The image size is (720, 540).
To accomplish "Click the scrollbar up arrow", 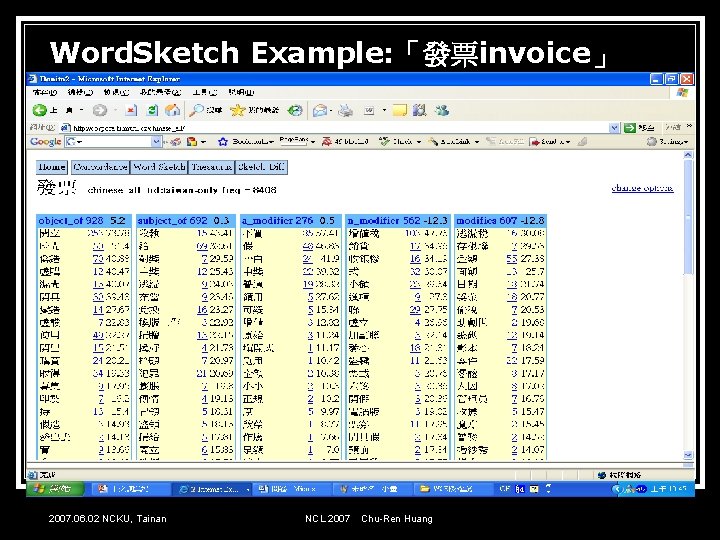I will (688, 155).
